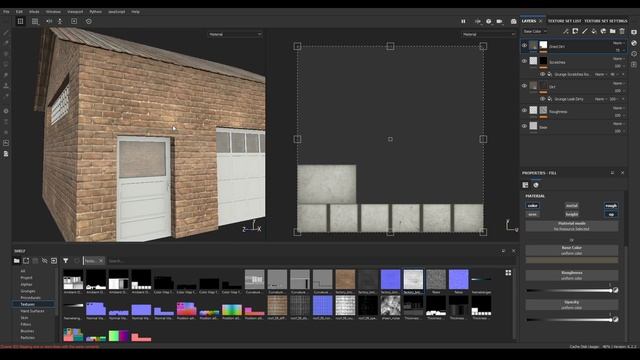Delete the selected layer with trash icon
The width and height of the screenshot is (640, 360).
click(x=622, y=31)
